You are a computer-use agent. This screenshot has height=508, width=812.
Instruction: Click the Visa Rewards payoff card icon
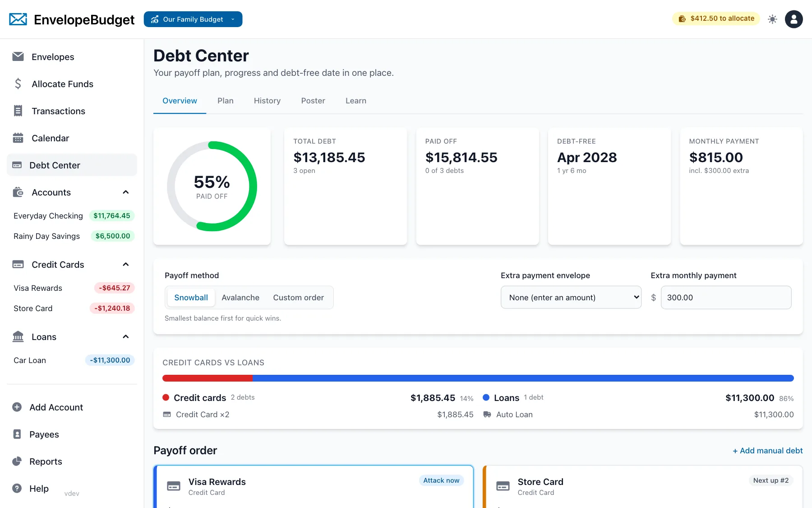tap(174, 486)
